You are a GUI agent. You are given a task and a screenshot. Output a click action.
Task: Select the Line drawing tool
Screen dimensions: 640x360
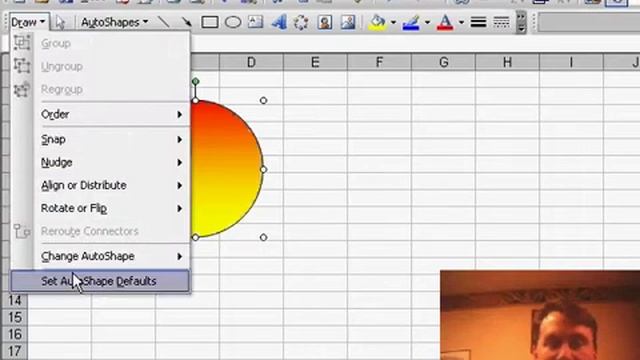click(x=164, y=22)
